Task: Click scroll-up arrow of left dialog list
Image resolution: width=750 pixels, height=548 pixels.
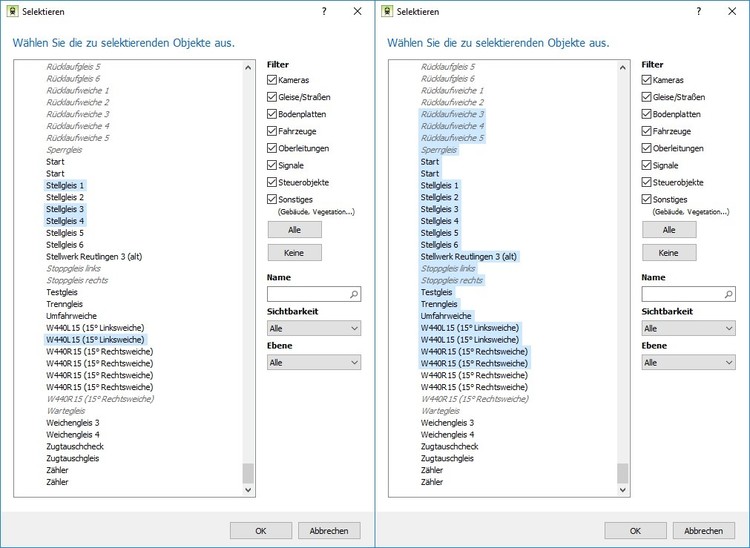Action: (248, 67)
